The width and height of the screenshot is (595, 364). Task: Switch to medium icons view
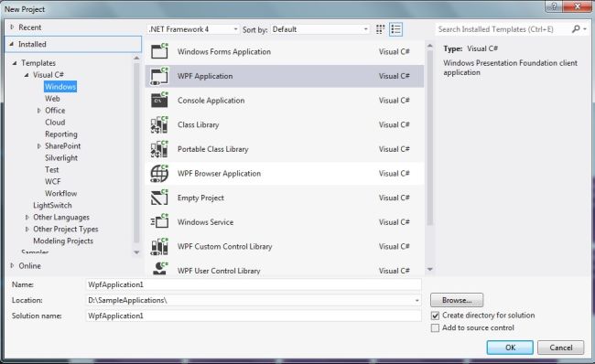tap(380, 29)
